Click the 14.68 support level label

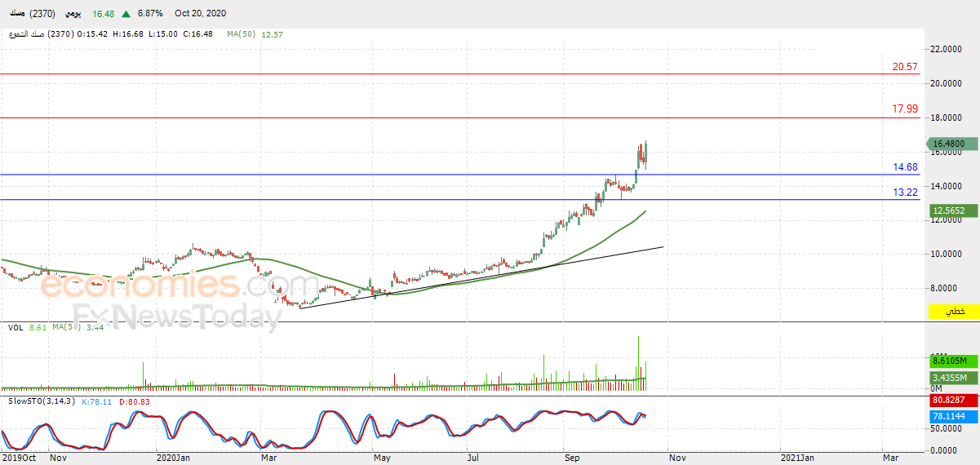click(x=905, y=167)
